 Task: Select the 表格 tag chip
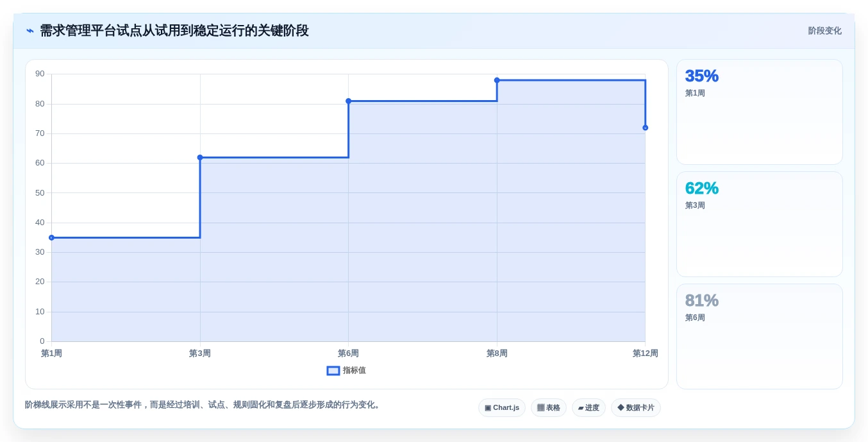[x=549, y=408]
